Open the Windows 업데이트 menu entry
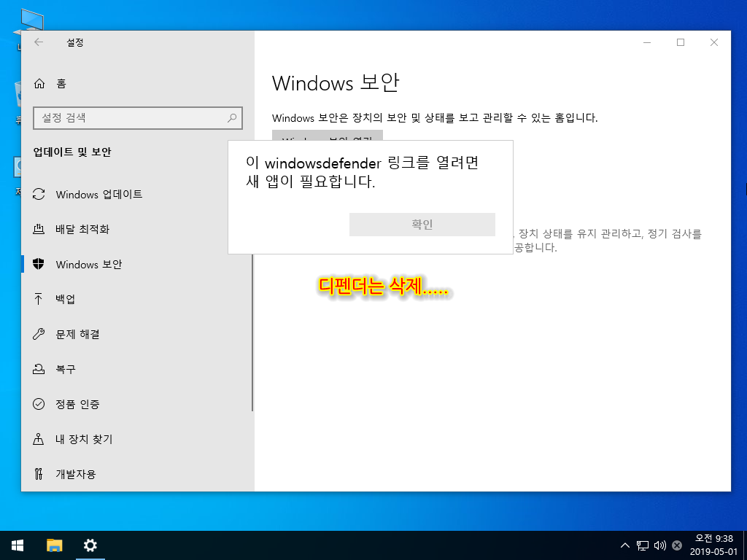This screenshot has width=747, height=560. [136, 194]
